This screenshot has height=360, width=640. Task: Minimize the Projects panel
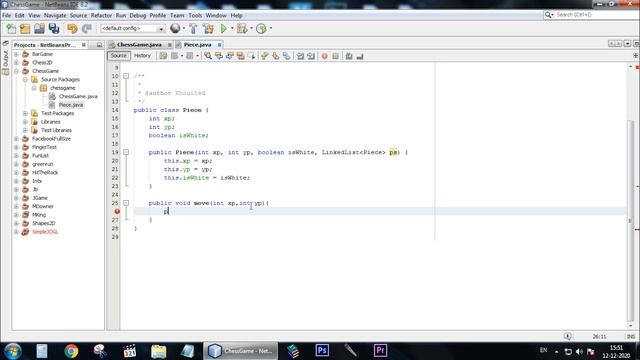pyautogui.click(x=99, y=45)
